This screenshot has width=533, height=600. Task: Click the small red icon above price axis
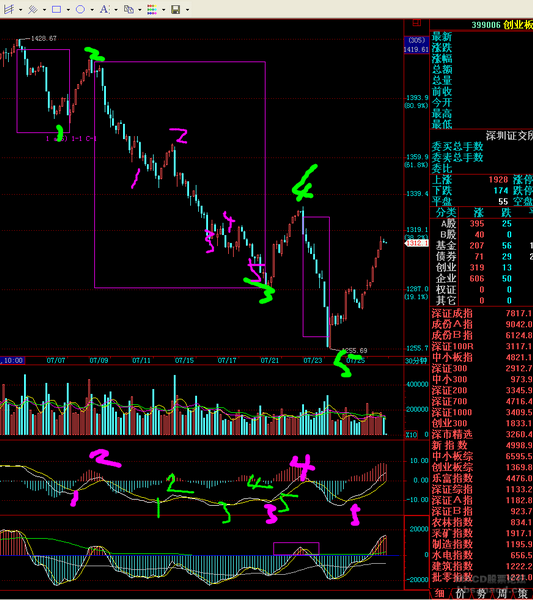click(x=417, y=23)
